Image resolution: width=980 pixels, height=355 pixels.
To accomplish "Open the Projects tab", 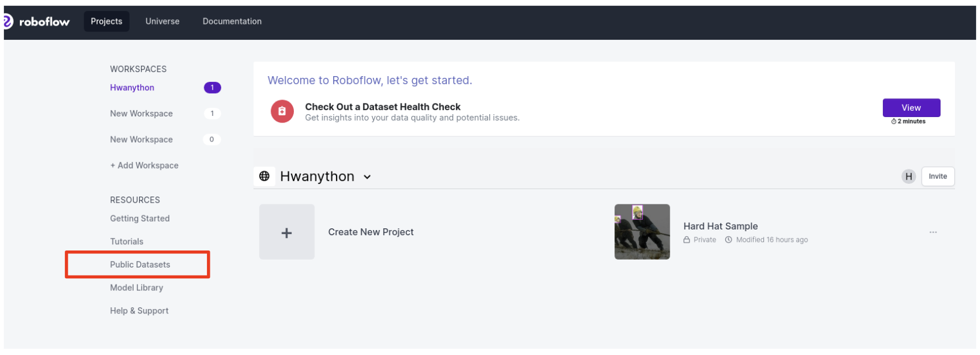I will [x=106, y=22].
